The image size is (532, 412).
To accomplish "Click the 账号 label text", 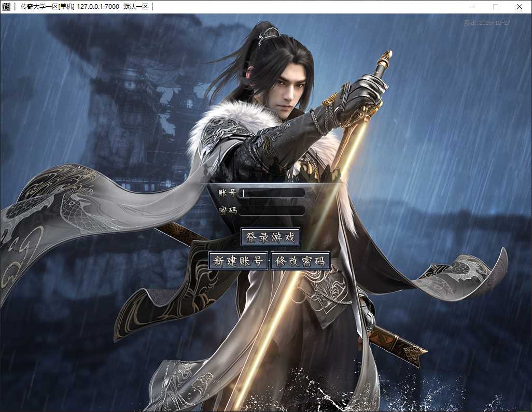I will click(227, 193).
